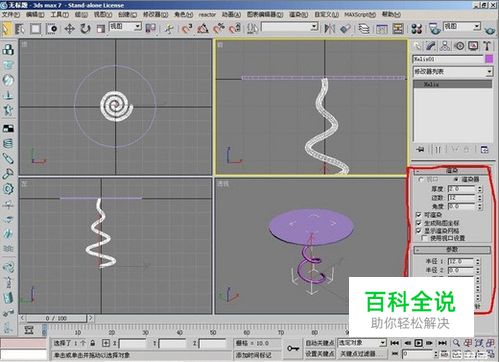Click Pin Stack icon under modifier stack

click(x=420, y=149)
